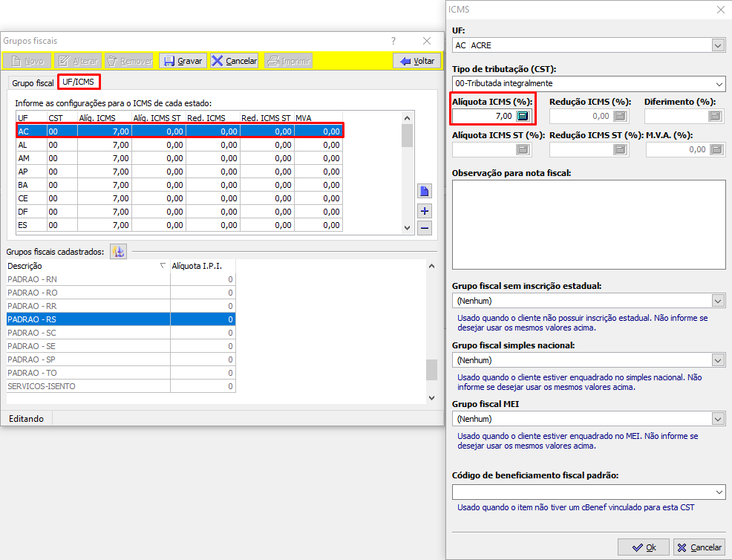This screenshot has height=560, width=732.
Task: Click the plus icon to add ICMS row
Action: [425, 210]
